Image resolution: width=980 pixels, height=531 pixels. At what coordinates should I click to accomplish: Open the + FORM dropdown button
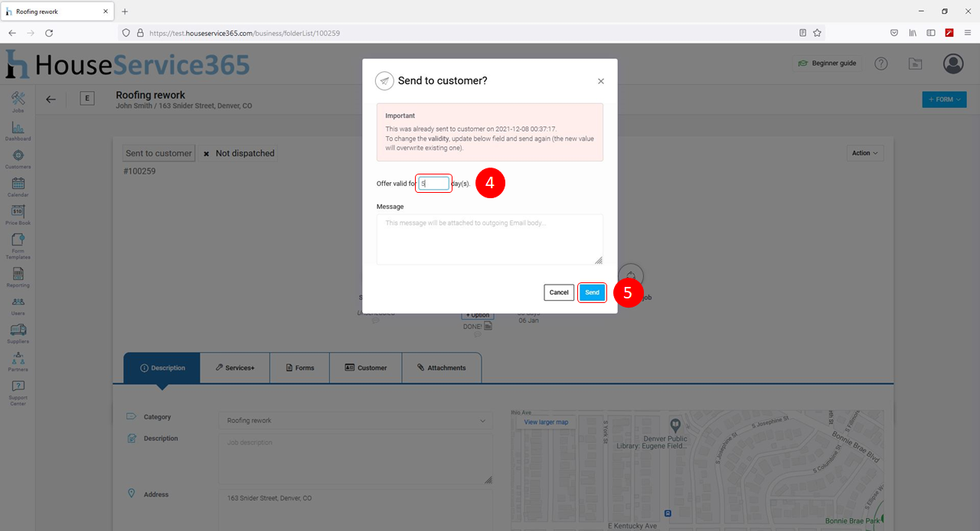(944, 99)
